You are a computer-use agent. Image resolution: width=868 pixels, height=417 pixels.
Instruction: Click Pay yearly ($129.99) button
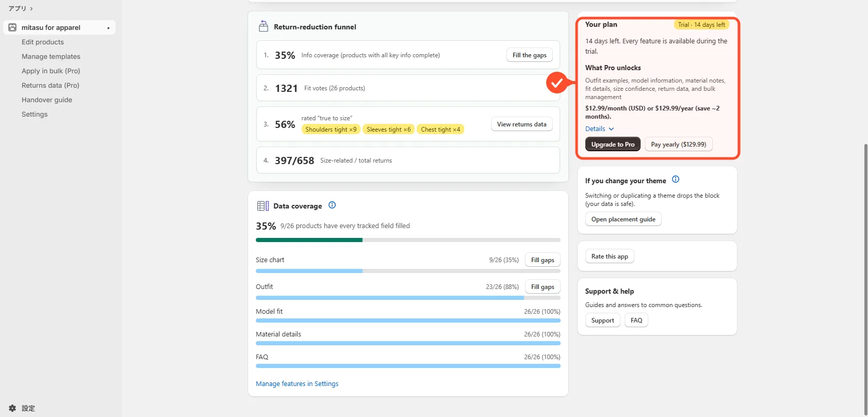coord(679,145)
